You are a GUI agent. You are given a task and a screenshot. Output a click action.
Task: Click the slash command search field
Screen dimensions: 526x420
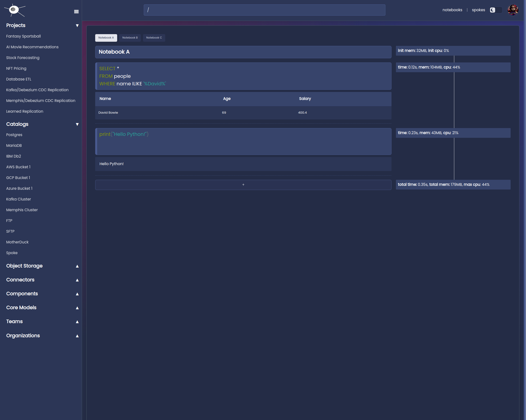coord(264,10)
